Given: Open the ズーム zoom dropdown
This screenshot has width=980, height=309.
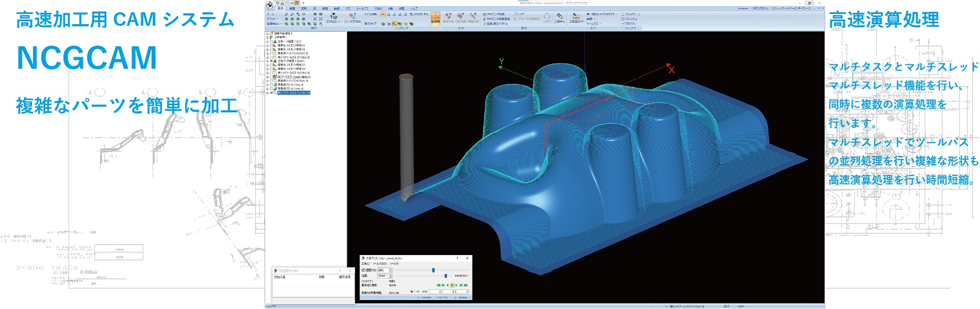Looking at the screenshot, I should pyautogui.click(x=272, y=14).
